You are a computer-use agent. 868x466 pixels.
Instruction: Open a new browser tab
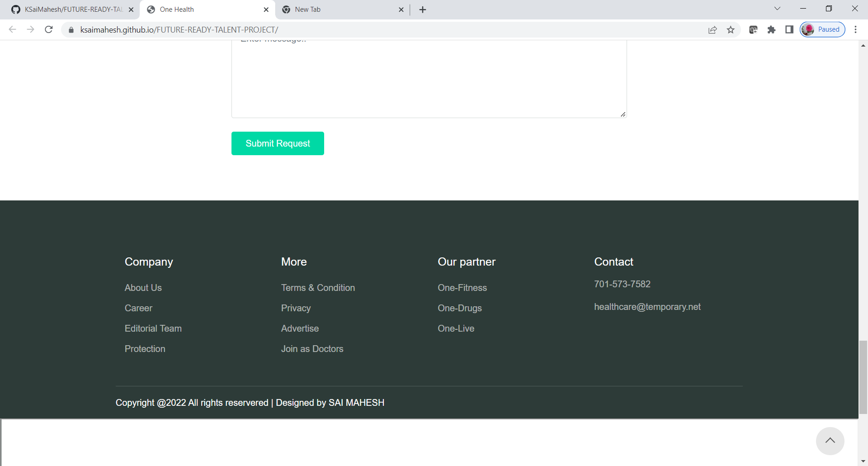coord(423,10)
